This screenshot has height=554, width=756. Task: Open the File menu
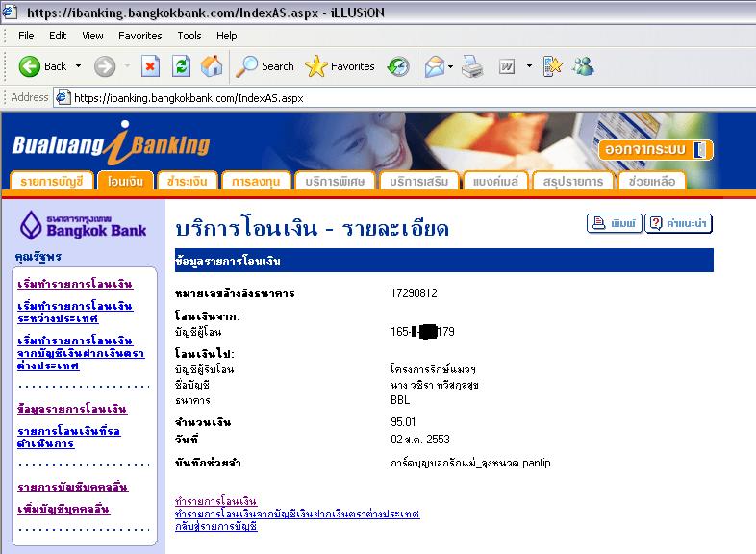pos(26,36)
